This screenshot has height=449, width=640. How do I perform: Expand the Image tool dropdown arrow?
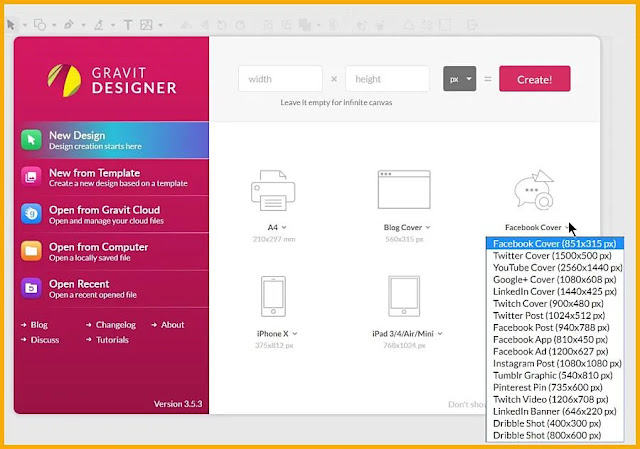click(160, 25)
